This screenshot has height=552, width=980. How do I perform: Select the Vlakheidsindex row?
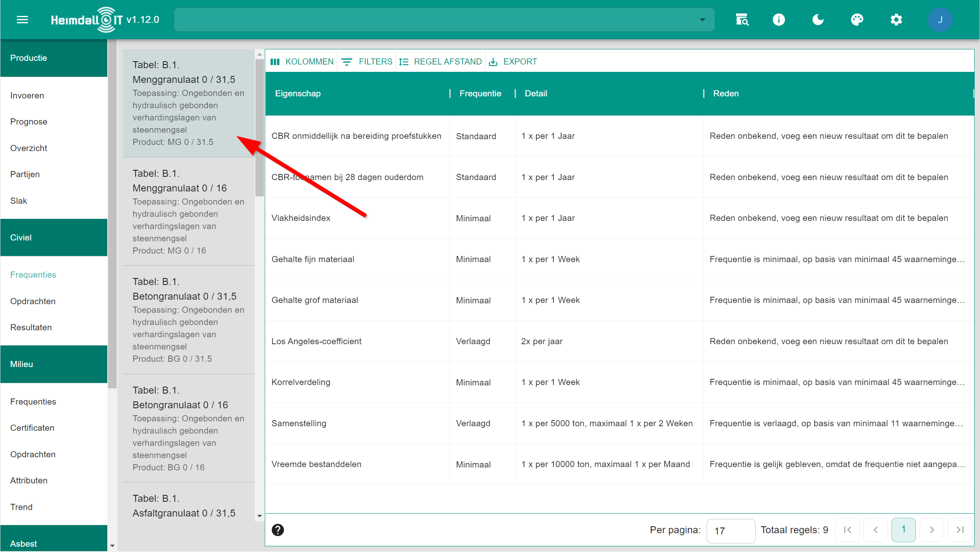(619, 218)
